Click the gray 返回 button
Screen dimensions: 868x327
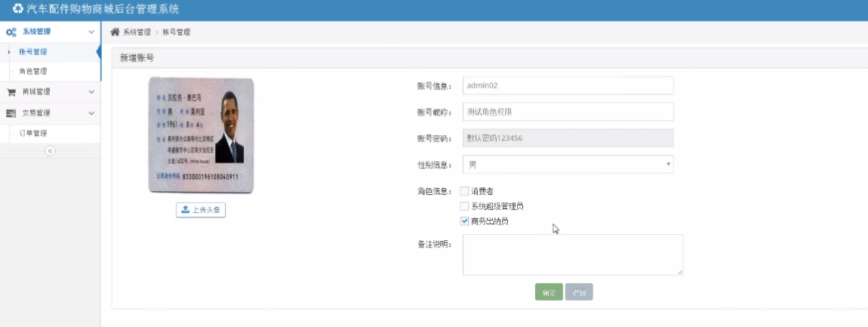[x=579, y=292]
